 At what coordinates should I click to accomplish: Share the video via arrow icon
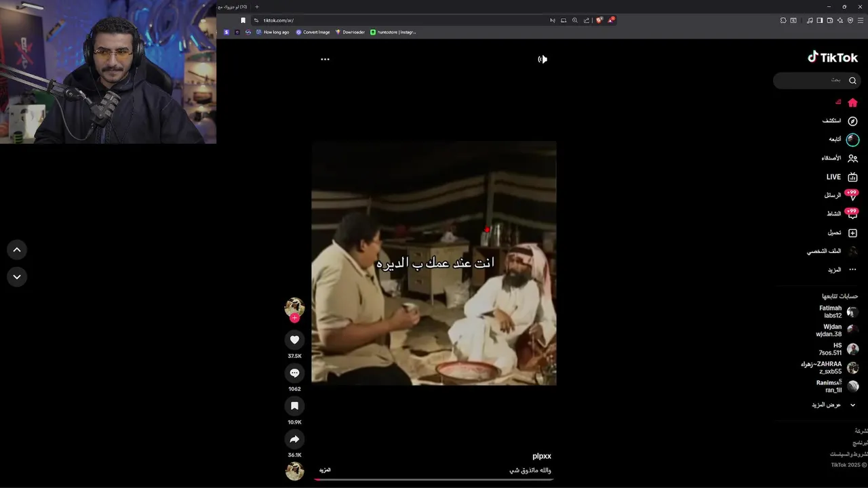[x=294, y=439]
